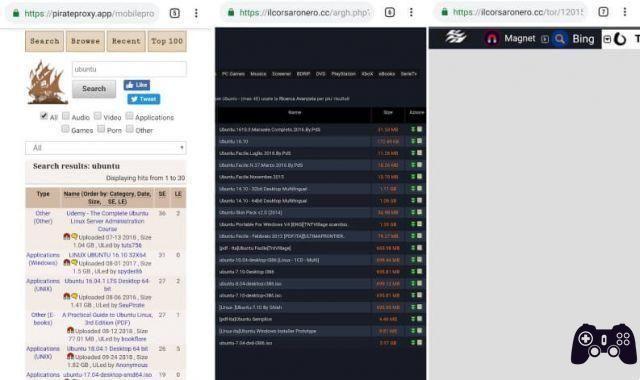Click green download arrow in Ubuntu 16.10 row
Image resolution: width=640 pixels, height=380 pixels.
pyautogui.click(x=413, y=141)
